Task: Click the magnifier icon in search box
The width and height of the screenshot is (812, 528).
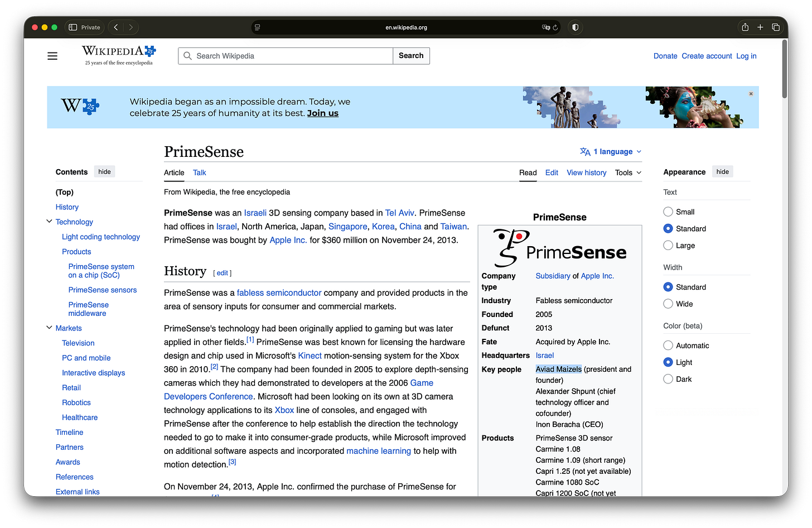Action: [188, 56]
